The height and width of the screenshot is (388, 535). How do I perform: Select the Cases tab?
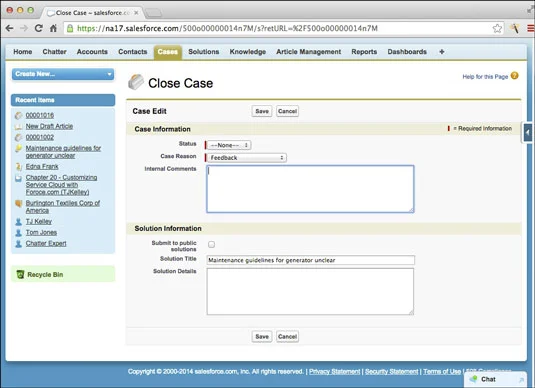click(x=168, y=52)
